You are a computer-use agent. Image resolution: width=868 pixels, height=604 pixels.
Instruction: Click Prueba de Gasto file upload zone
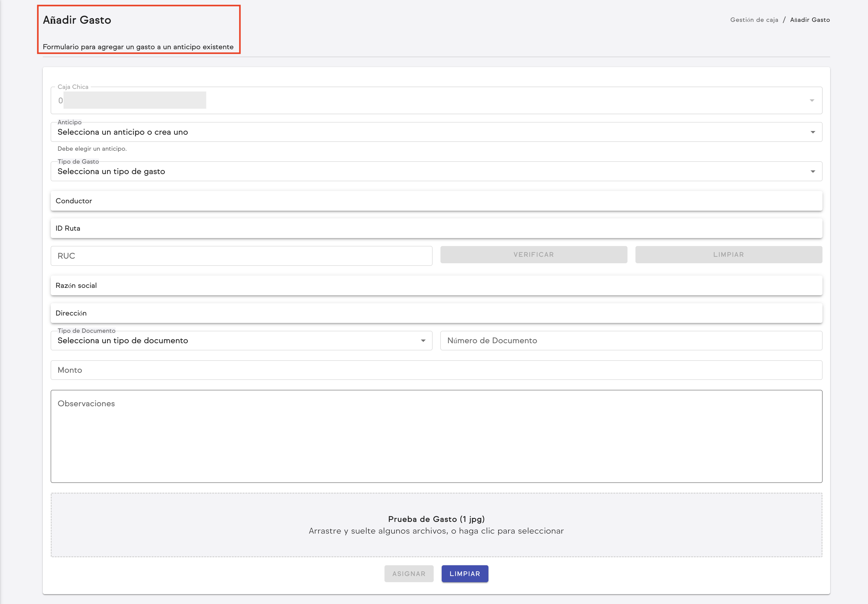pyautogui.click(x=436, y=525)
